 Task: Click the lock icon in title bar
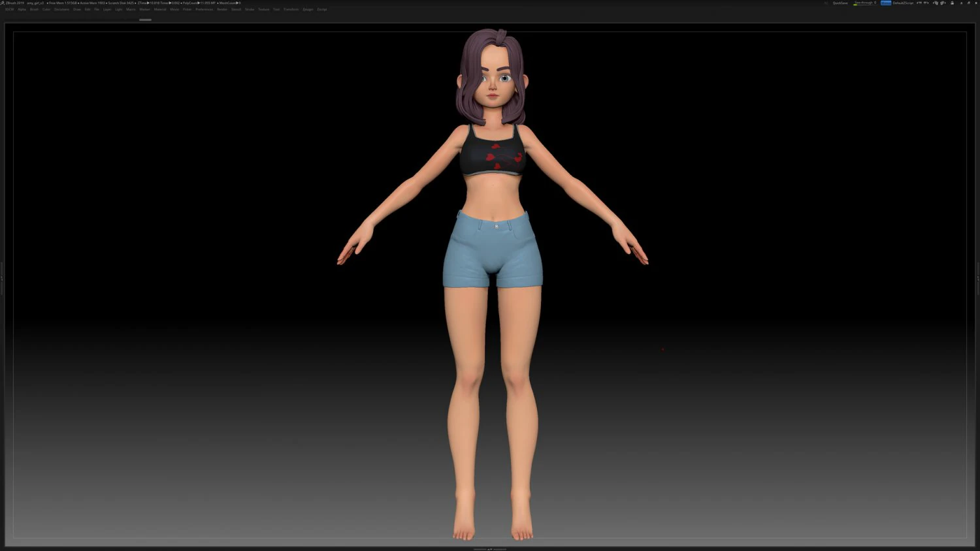coord(952,3)
